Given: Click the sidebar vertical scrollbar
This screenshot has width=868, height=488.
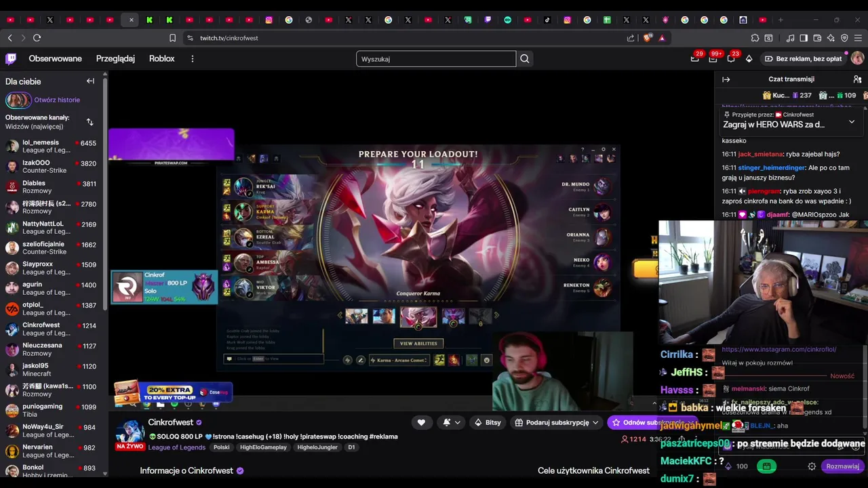Looking at the screenshot, I should click(105, 195).
